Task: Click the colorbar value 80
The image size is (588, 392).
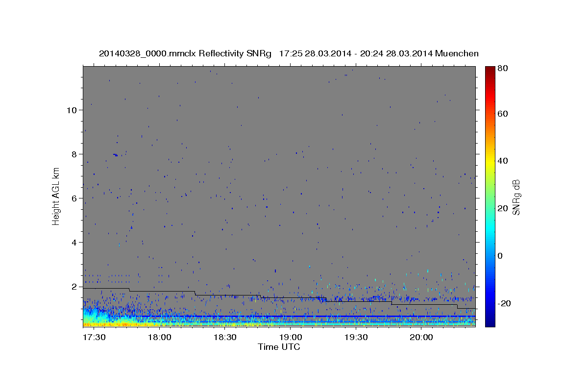Action: (x=503, y=69)
